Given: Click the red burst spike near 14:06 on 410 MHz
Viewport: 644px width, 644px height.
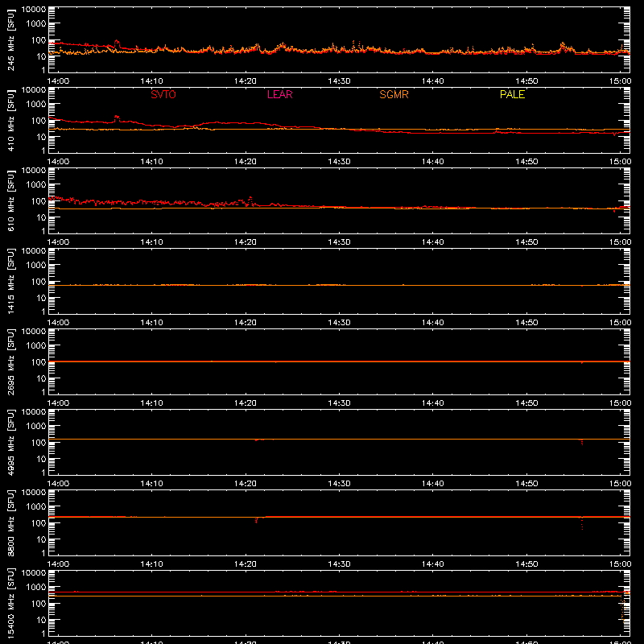Looking at the screenshot, I should pos(117,118).
